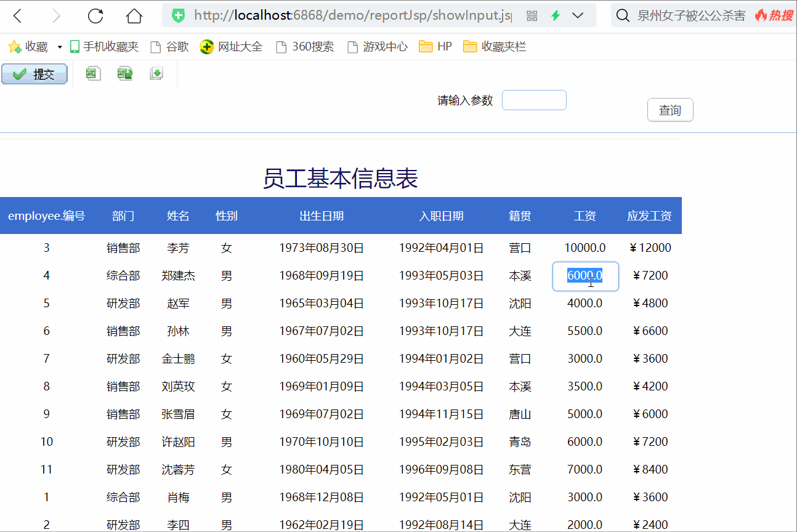Click the green download arrow icon in toolbar
This screenshot has width=797, height=532.
tap(156, 74)
